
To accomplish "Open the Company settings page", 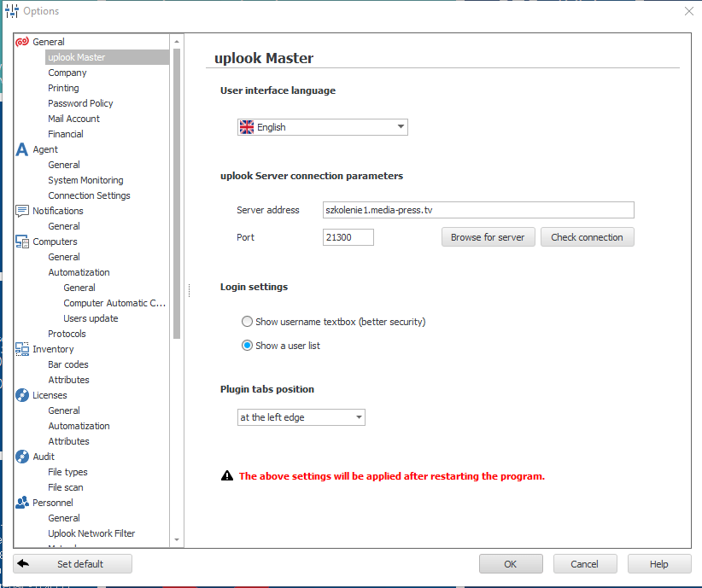I will click(x=67, y=73).
